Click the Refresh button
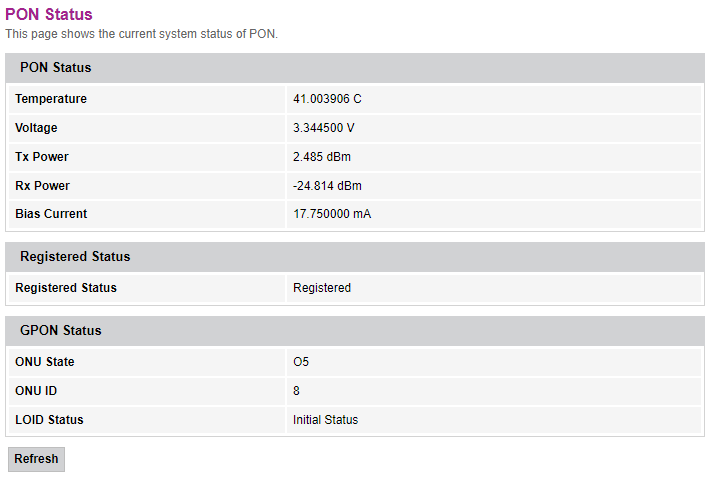 (36, 459)
